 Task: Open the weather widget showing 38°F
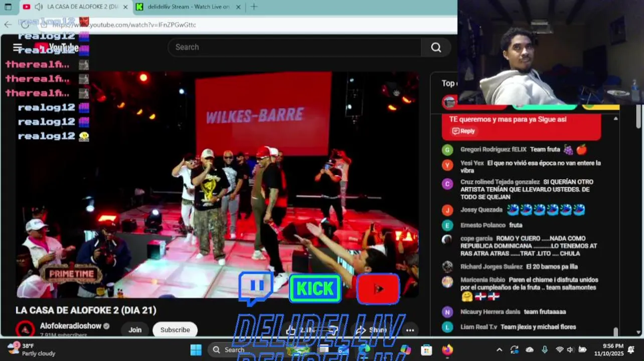(x=31, y=349)
